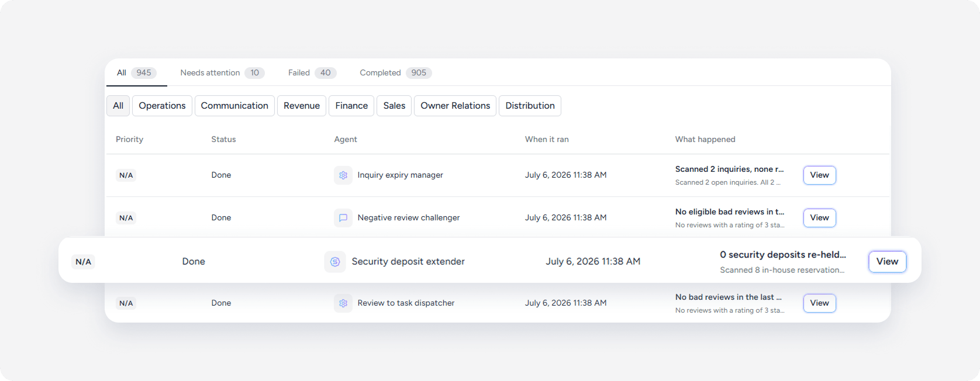Open the Needs attention tab
This screenshot has height=381, width=980.
(x=222, y=73)
